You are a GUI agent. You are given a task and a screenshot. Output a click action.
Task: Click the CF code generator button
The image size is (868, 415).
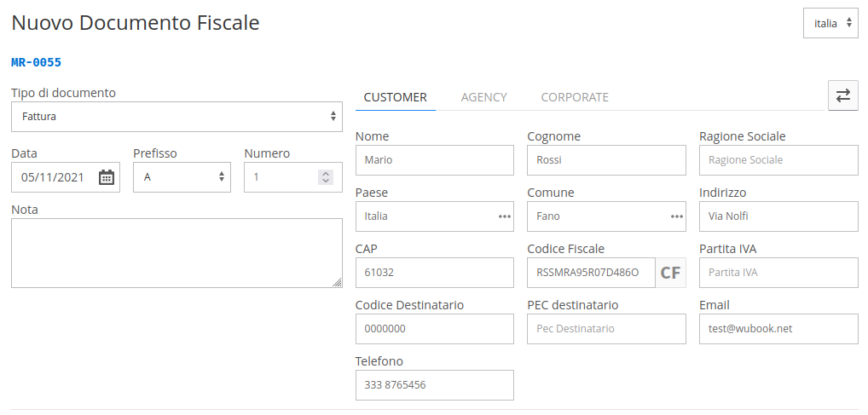[670, 273]
